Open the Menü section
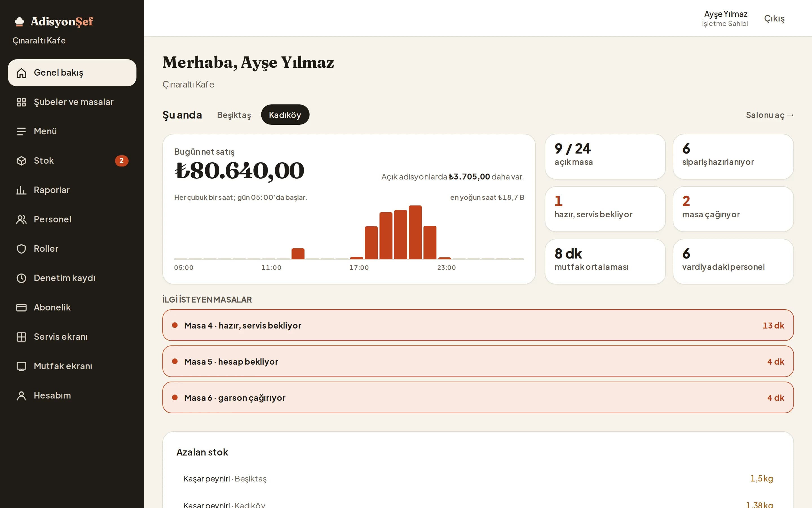Screen dimensions: 812x508 (x=72, y=131)
